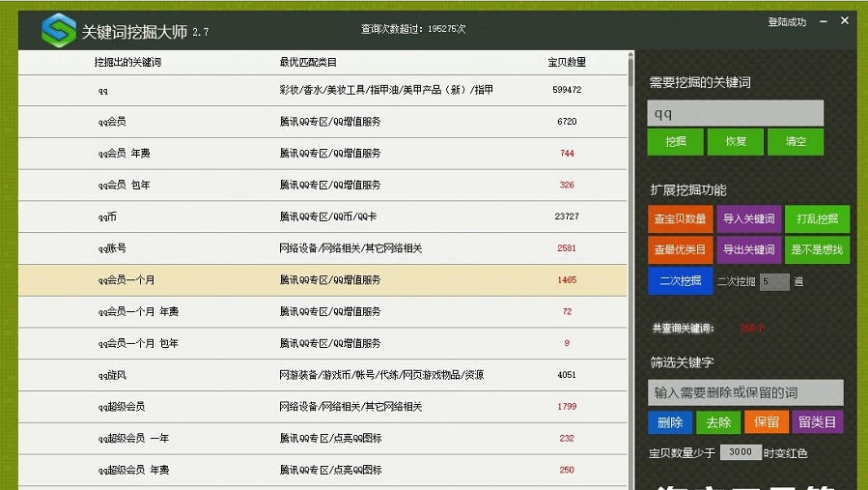Click the 宝贝数量 column header
868x490 pixels.
pyautogui.click(x=567, y=62)
